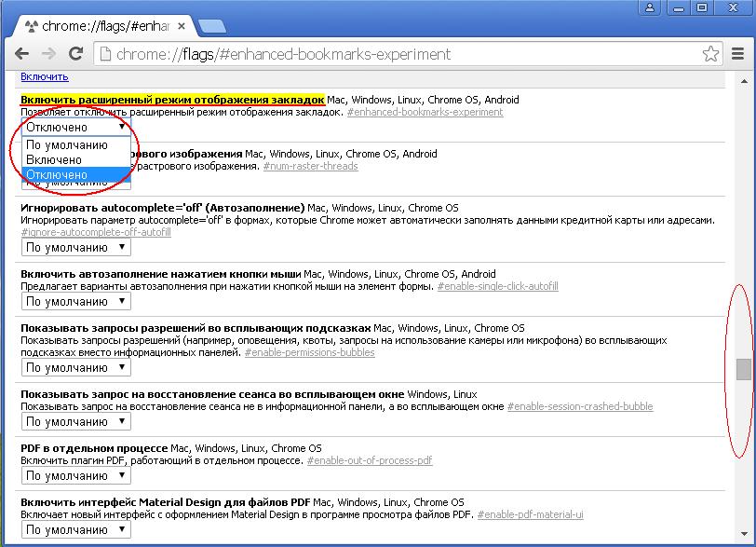Follow the #enable-pdf-material-ui link
This screenshot has height=547, width=756.
(530, 514)
